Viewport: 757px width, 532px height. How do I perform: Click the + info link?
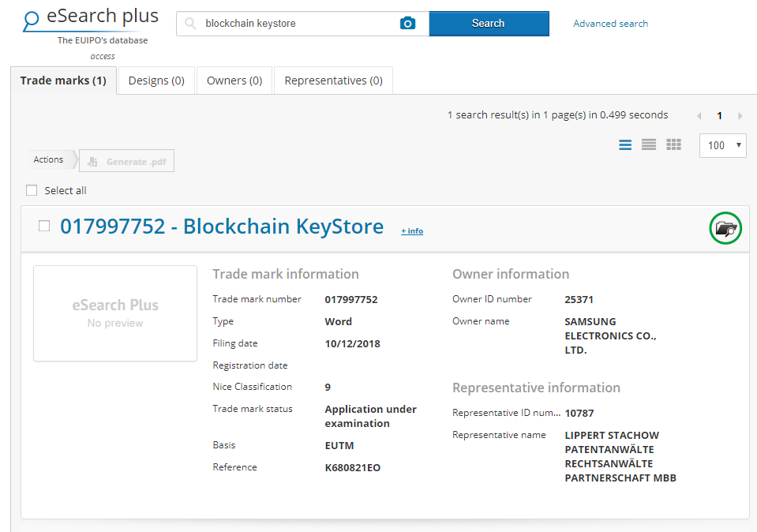[412, 230]
